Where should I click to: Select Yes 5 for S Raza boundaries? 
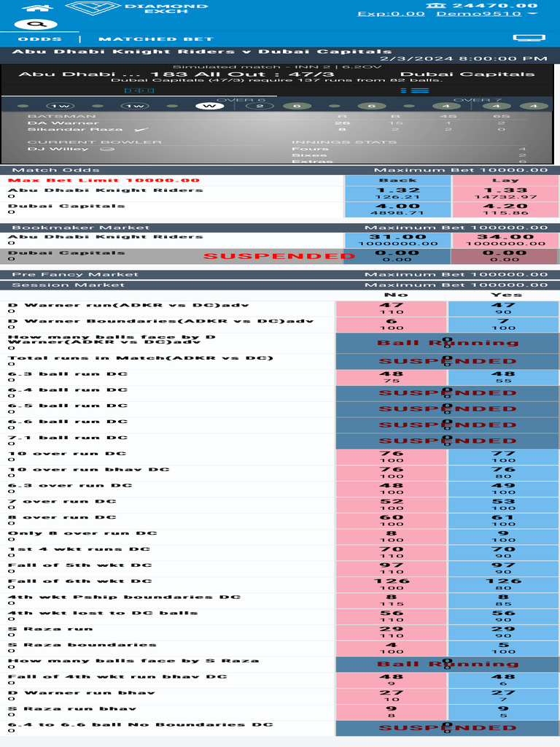coord(504,649)
